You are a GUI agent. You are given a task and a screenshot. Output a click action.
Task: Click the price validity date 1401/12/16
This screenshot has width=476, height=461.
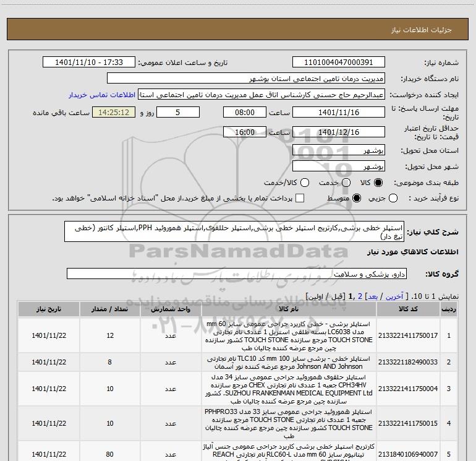pyautogui.click(x=339, y=132)
